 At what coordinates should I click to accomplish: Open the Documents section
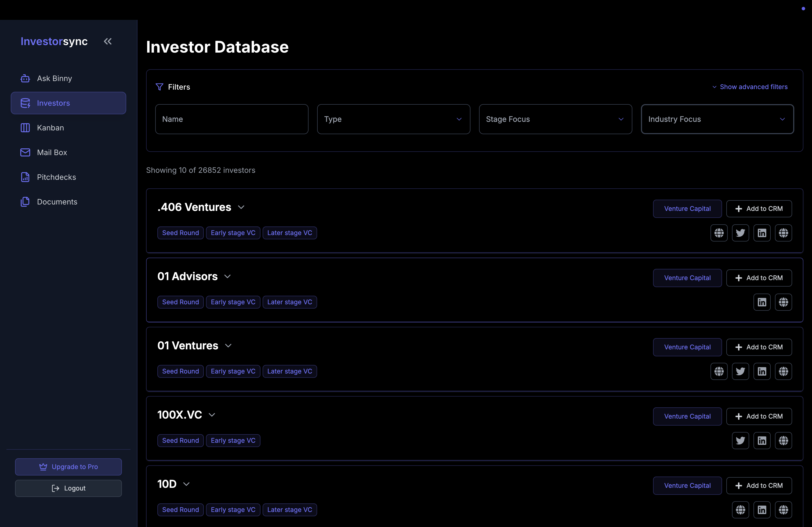tap(57, 202)
